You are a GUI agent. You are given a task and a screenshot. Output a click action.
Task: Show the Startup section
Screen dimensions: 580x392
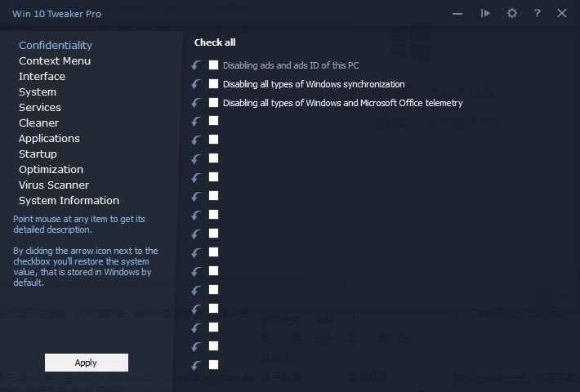pos(38,154)
